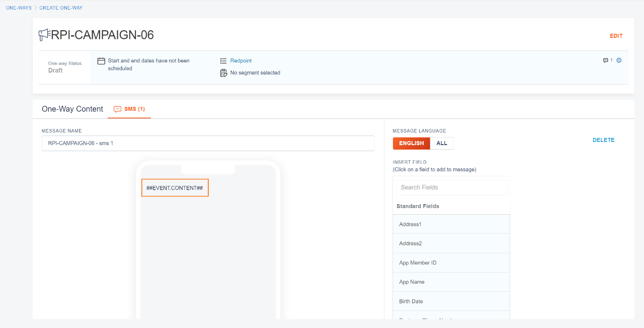Click the Message Name input field

coord(208,143)
